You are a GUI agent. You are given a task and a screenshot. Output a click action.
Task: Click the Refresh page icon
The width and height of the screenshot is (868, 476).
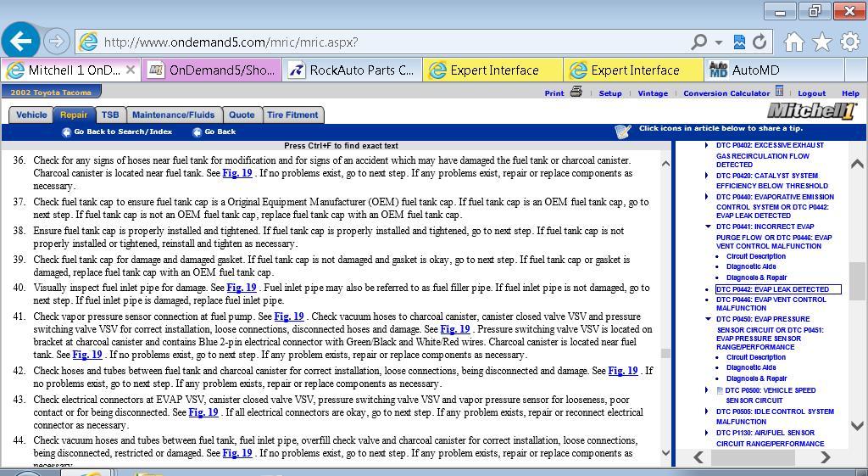click(x=759, y=42)
